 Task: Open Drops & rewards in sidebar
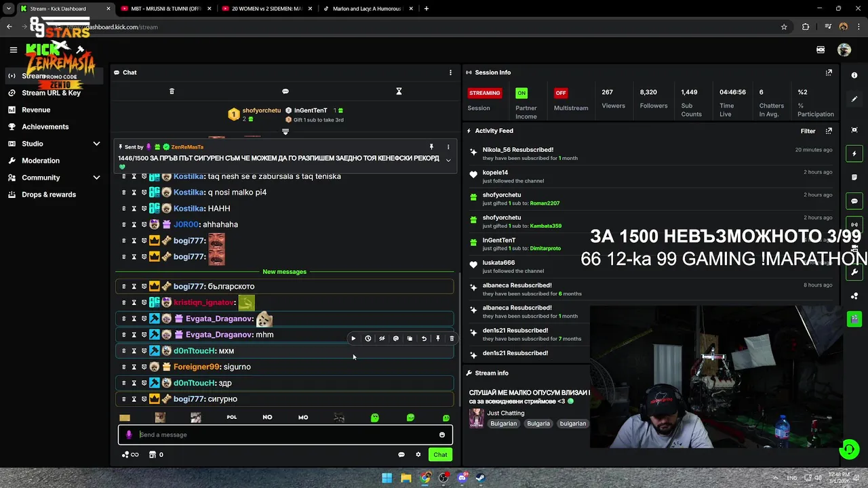(49, 195)
